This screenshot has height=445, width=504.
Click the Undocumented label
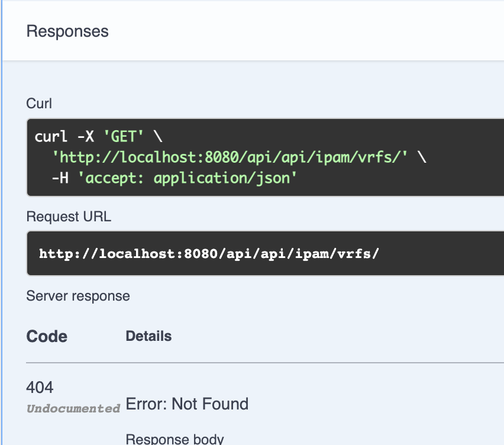tap(73, 408)
